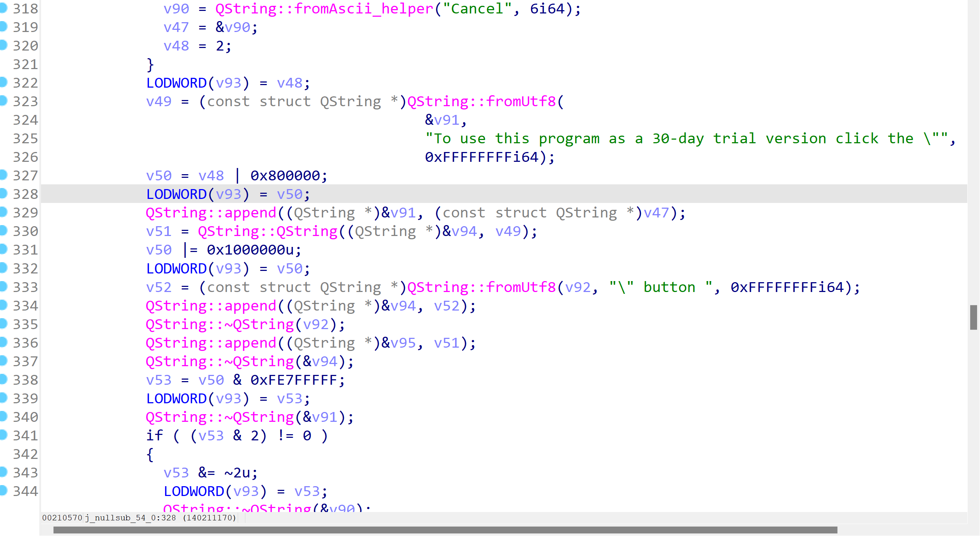
Task: Click constant 0x1000000u on line 331
Action: [250, 250]
